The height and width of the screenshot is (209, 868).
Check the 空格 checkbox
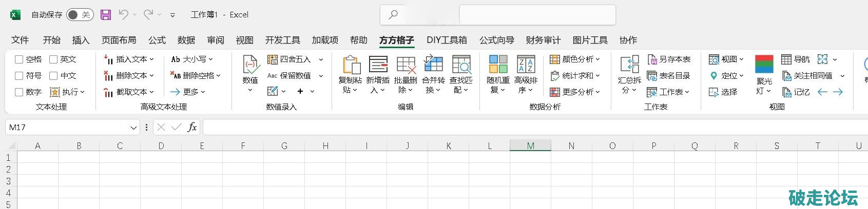pos(19,59)
